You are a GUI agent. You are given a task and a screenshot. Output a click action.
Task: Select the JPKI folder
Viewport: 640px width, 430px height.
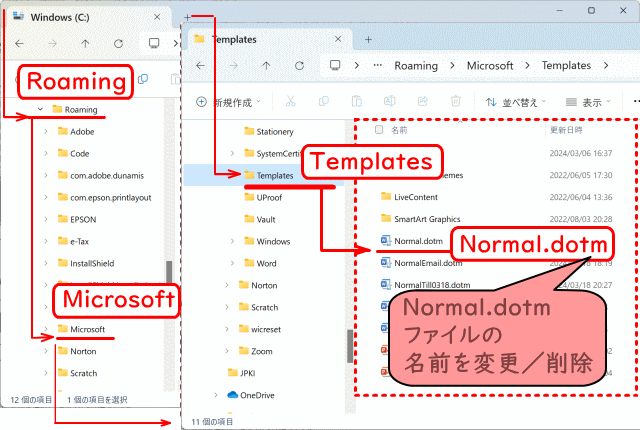(x=241, y=373)
